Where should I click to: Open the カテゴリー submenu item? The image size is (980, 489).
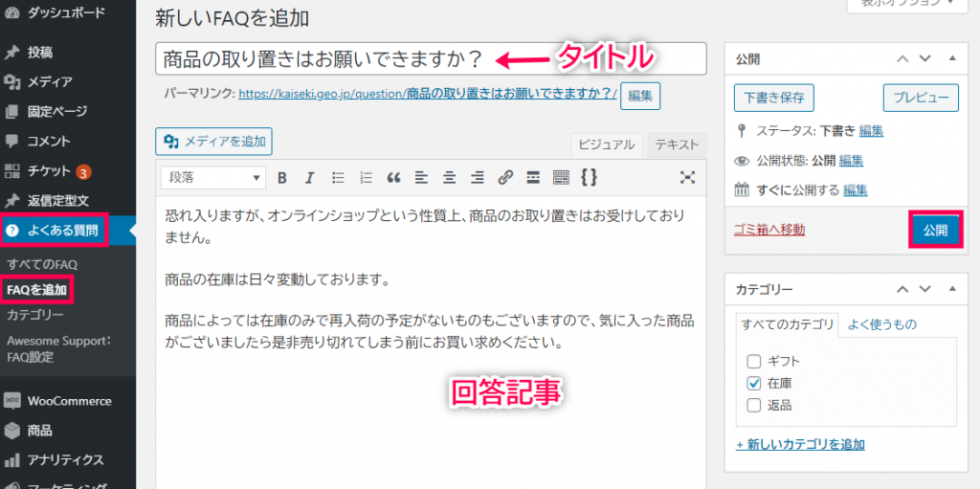[35, 315]
